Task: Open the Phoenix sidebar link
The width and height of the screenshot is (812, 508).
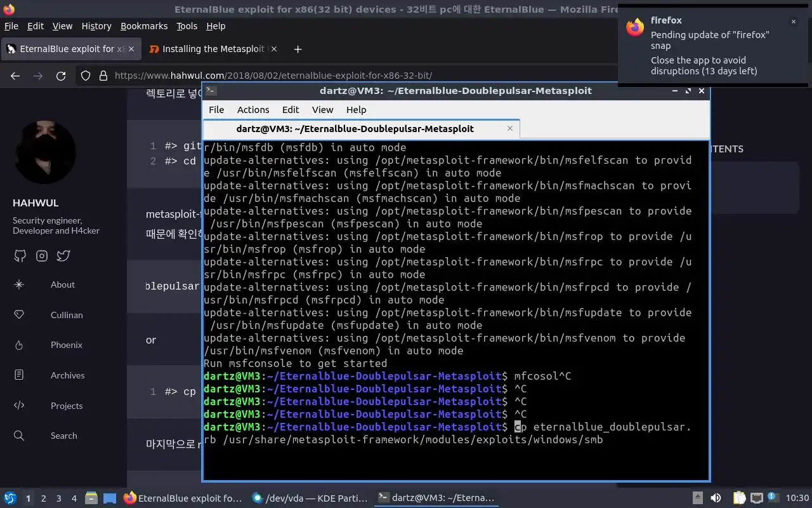Action: tap(67, 345)
